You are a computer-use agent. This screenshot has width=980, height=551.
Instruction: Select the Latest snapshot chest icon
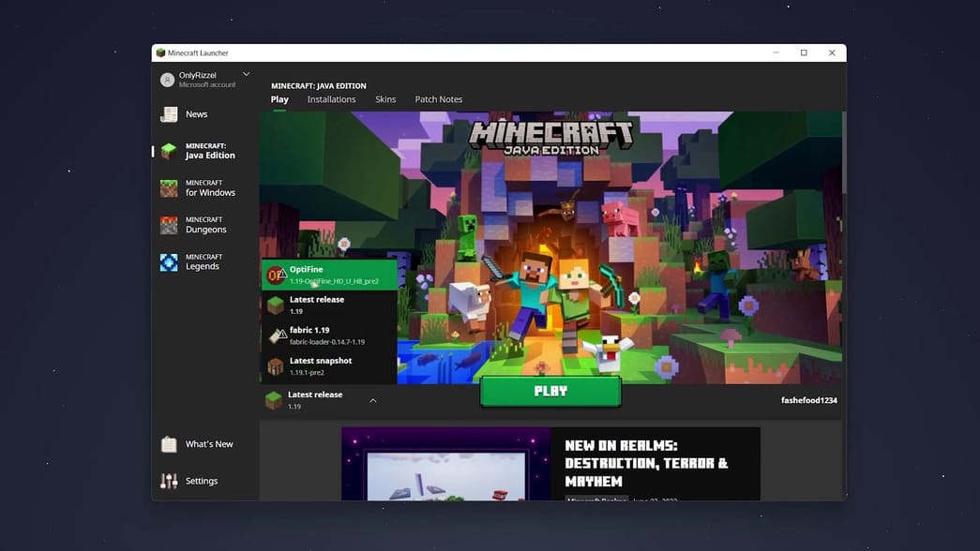pyautogui.click(x=275, y=365)
